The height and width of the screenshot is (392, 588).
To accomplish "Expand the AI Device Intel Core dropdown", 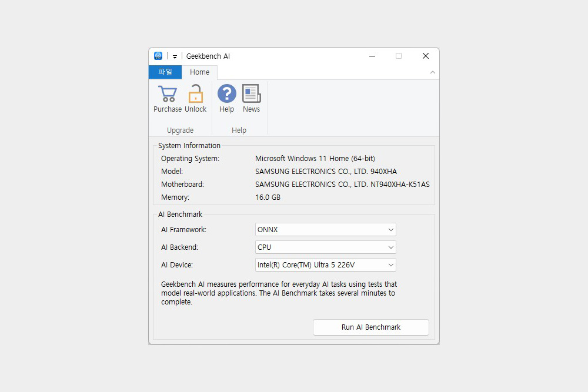I will click(326, 265).
